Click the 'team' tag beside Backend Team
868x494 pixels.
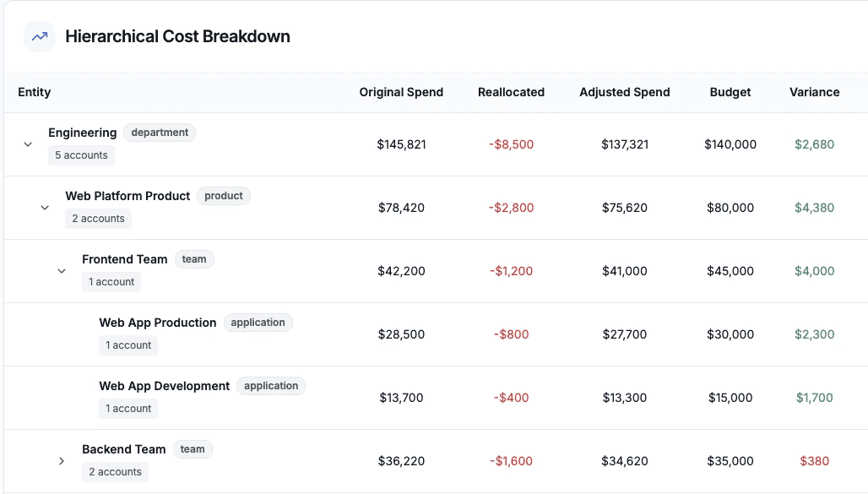click(x=193, y=449)
